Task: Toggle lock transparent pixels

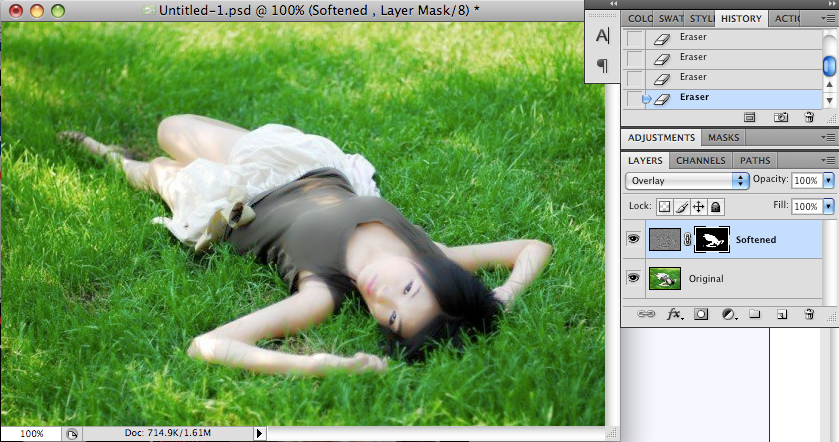Action: (x=664, y=207)
